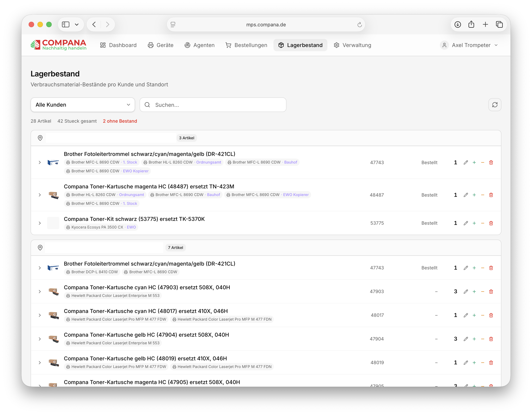
Task: Edit quantity of Toner-Kartusche magenta 48487
Action: (465, 195)
